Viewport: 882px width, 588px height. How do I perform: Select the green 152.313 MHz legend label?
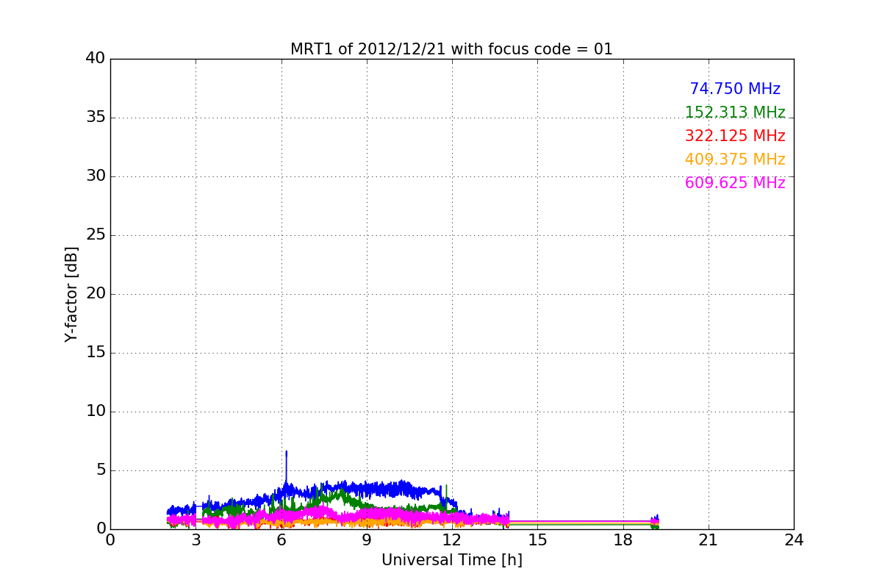tap(735, 112)
